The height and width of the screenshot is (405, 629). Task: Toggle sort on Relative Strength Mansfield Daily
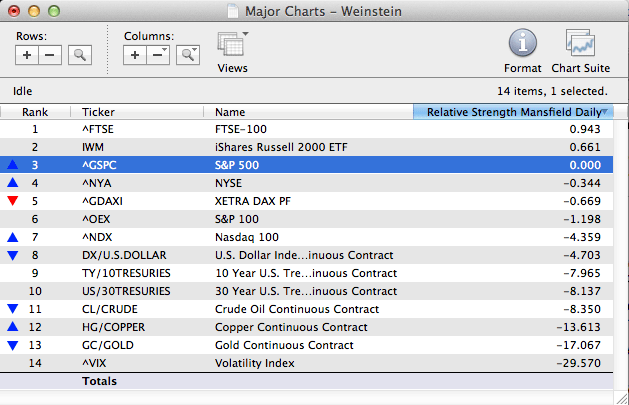coord(517,112)
